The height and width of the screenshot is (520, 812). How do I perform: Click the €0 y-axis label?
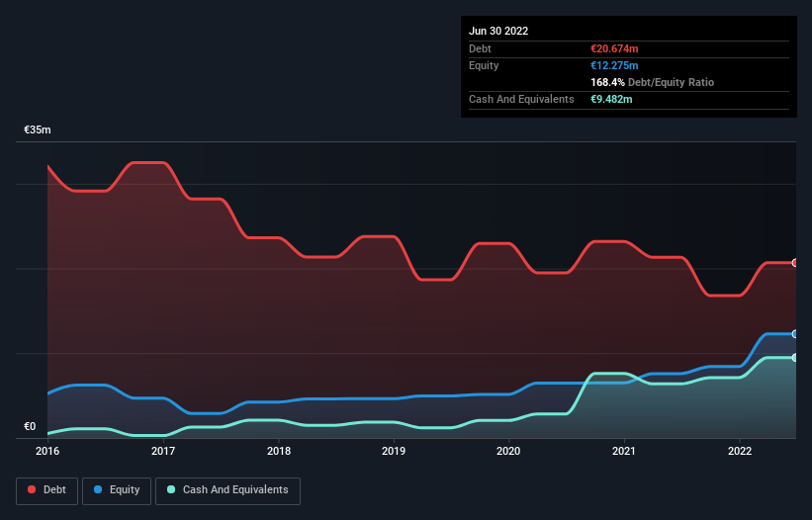coord(30,426)
